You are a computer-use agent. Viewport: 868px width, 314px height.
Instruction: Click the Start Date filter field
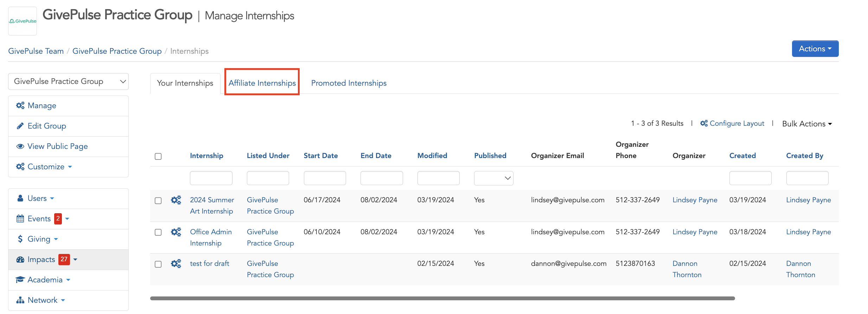pyautogui.click(x=325, y=178)
